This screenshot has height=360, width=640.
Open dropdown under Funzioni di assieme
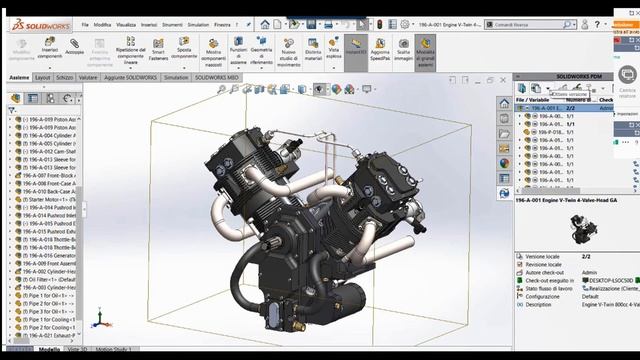[x=238, y=68]
